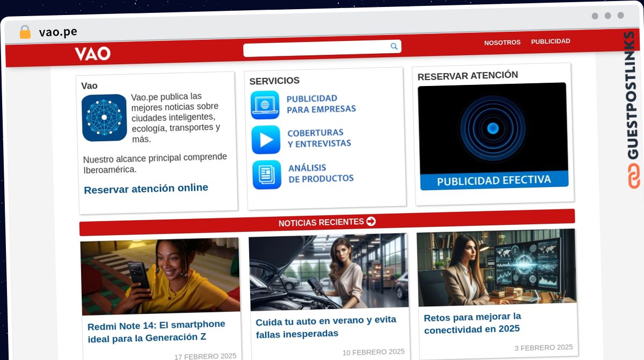Click headline Cuida tu auto en verano
Viewport: 644px width, 360px height.
[x=326, y=327]
